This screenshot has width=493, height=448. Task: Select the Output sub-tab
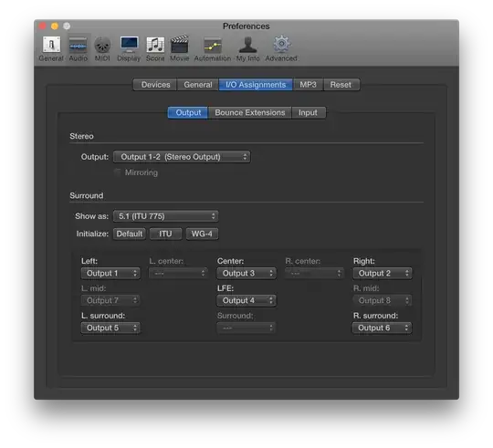188,113
